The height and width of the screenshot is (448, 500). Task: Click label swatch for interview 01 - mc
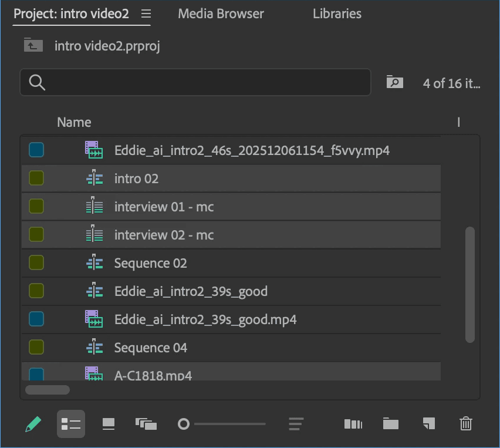coord(36,206)
